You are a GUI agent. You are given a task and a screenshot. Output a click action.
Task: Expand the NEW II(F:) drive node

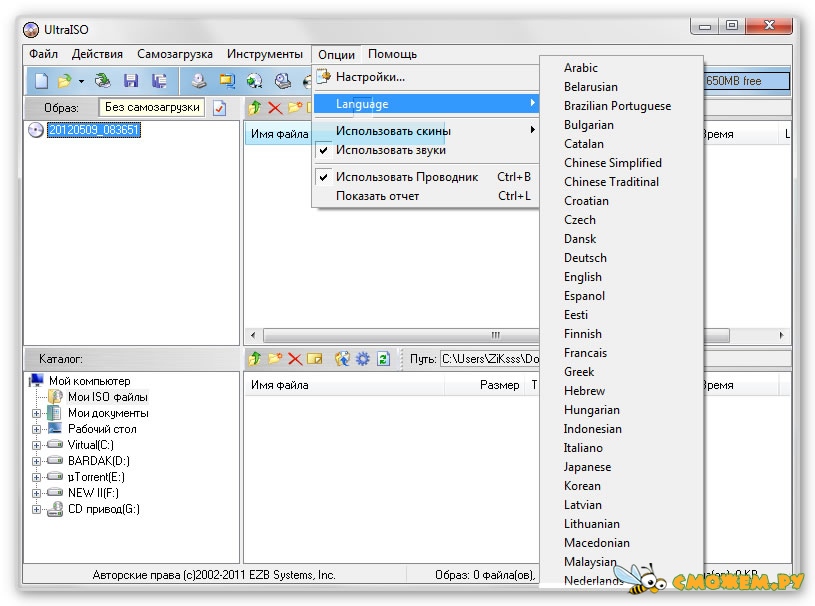tap(36, 493)
